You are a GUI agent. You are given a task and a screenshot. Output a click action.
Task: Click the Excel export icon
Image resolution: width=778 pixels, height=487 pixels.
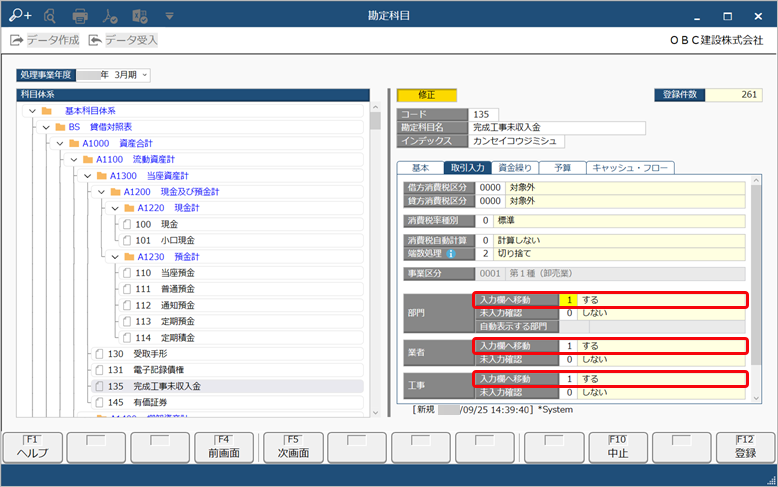pyautogui.click(x=140, y=16)
